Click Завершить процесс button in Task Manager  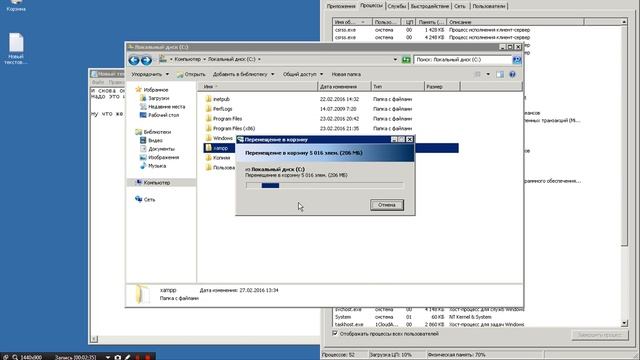point(600,335)
